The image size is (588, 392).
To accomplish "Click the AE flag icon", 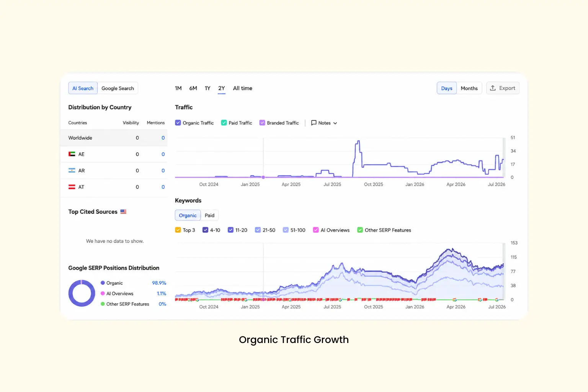I will [72, 154].
